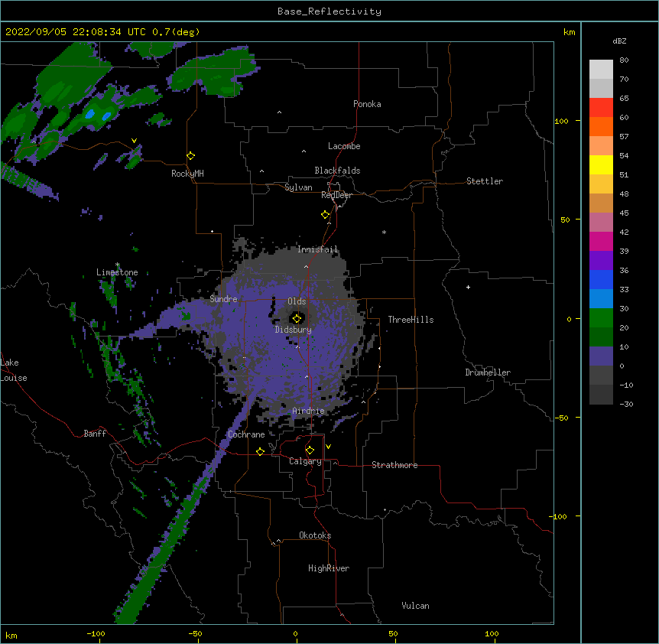The height and width of the screenshot is (644, 659).
Task: Click the Innisfail town label
Action: (x=318, y=249)
